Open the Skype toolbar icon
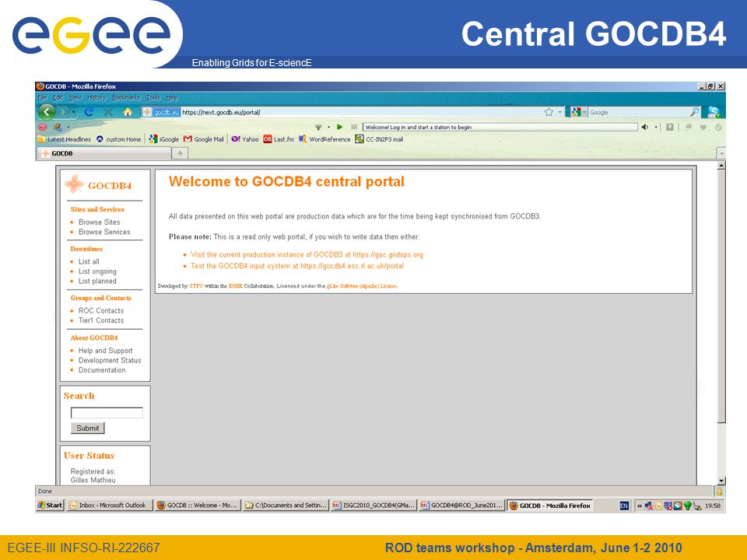Screen dimensions: 747x560 [714, 112]
